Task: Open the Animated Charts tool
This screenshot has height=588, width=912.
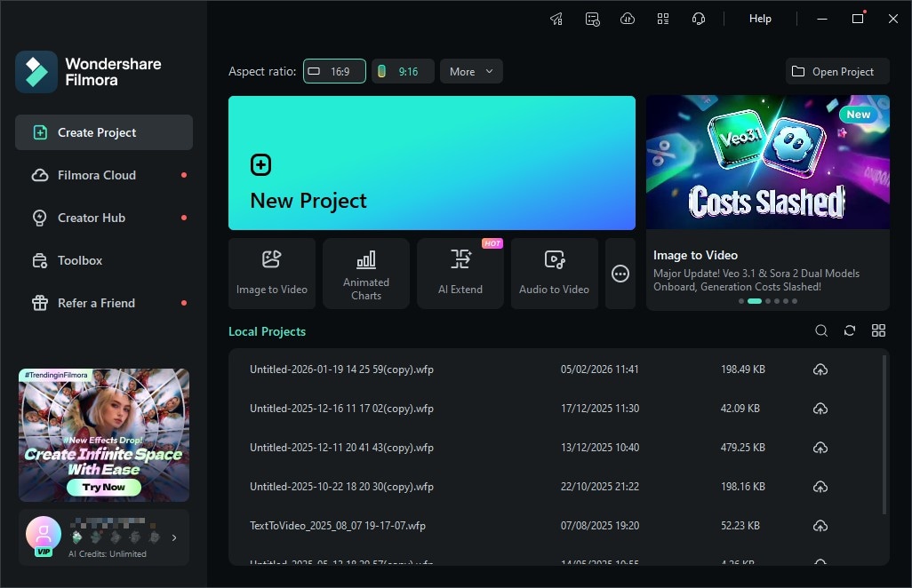Action: coord(366,273)
